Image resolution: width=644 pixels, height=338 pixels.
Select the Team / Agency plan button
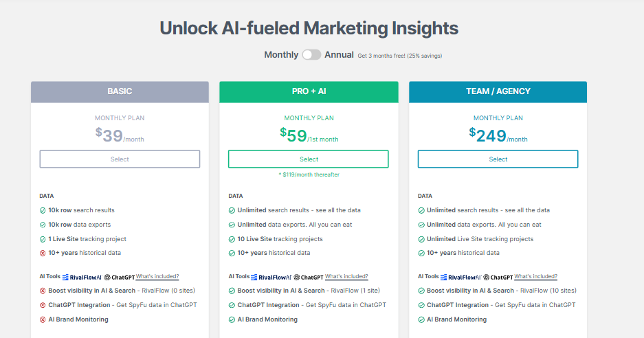tap(498, 159)
